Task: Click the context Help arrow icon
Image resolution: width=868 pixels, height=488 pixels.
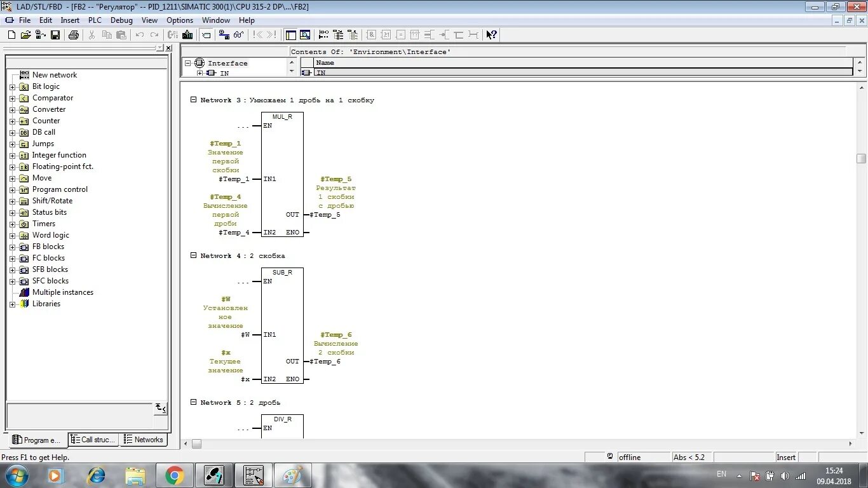Action: coord(491,35)
